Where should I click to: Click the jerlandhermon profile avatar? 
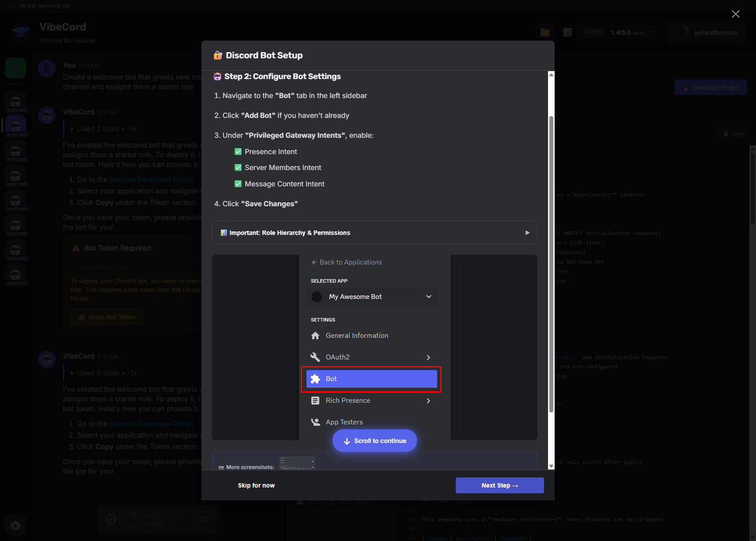click(683, 32)
